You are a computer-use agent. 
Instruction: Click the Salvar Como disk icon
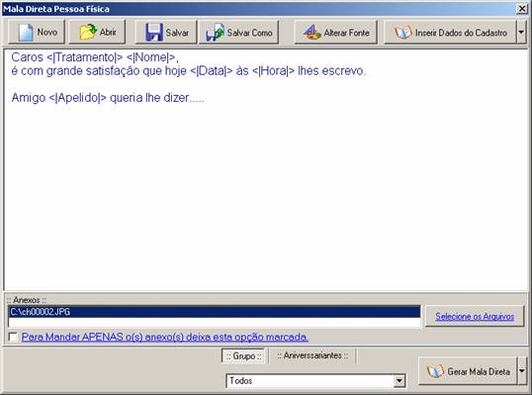(x=215, y=33)
